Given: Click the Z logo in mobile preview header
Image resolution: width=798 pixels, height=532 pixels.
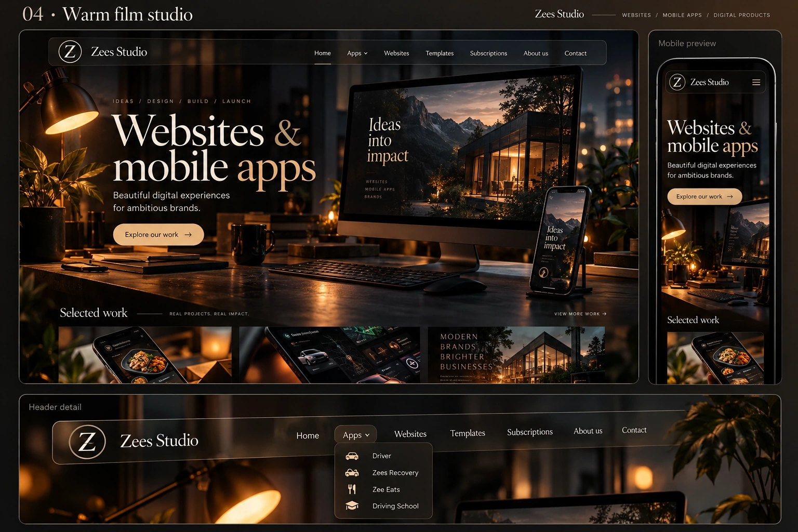Looking at the screenshot, I should coord(677,82).
